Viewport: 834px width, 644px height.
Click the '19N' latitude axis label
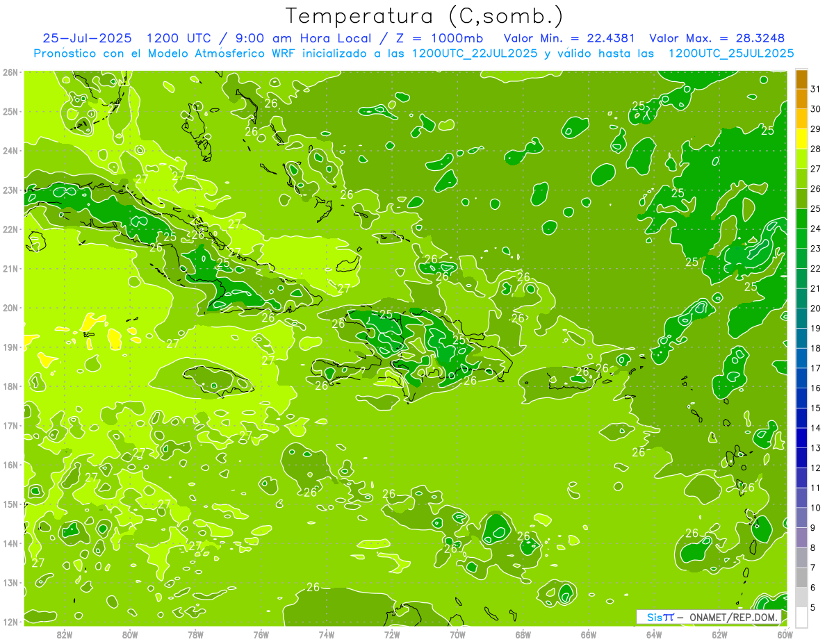tap(10, 347)
